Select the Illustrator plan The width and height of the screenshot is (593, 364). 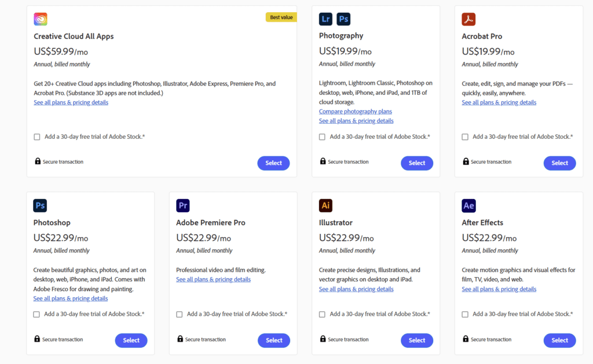tap(417, 340)
